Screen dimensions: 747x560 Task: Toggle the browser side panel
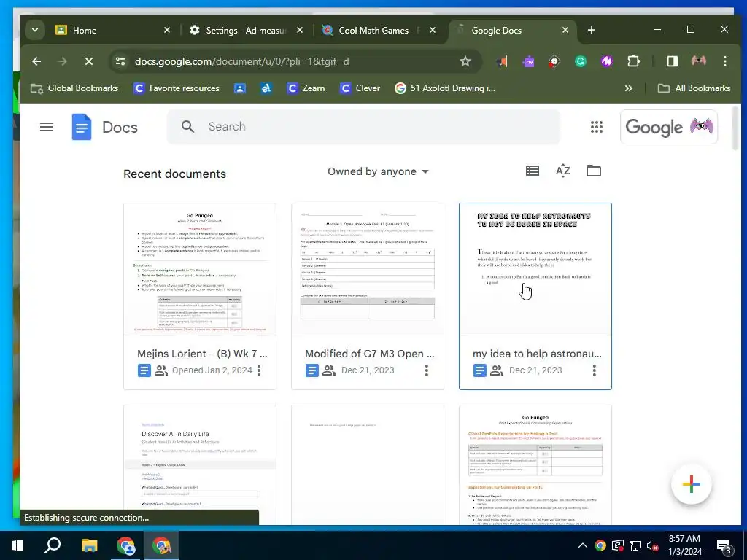point(672,61)
